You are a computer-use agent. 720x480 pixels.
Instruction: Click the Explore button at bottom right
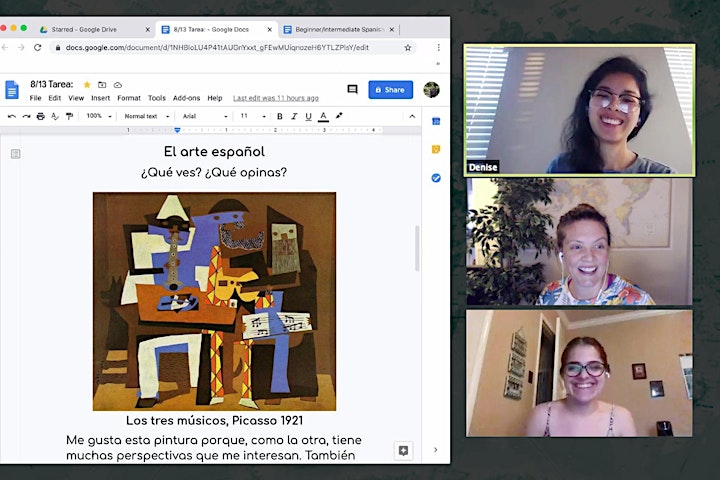404,451
